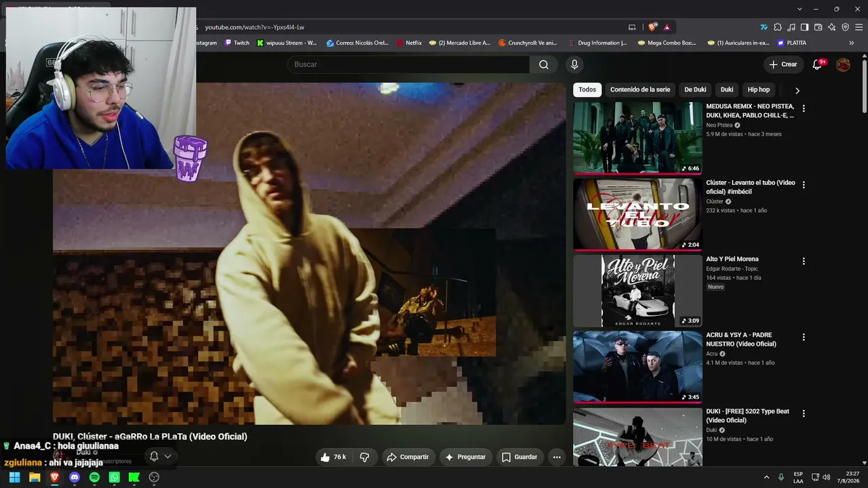The image size is (868, 488).
Task: Open options menu for Alto Y Piel Morena
Action: pyautogui.click(x=804, y=261)
